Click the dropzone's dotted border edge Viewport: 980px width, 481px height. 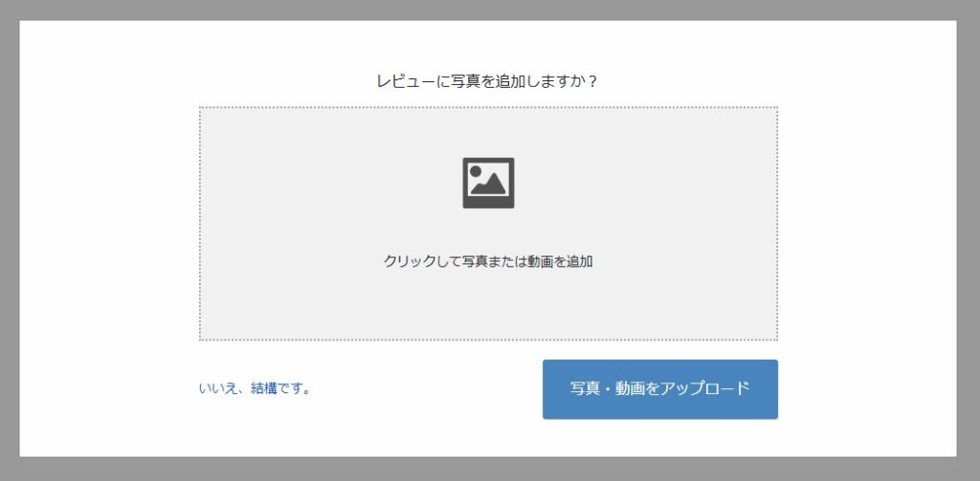tap(488, 107)
